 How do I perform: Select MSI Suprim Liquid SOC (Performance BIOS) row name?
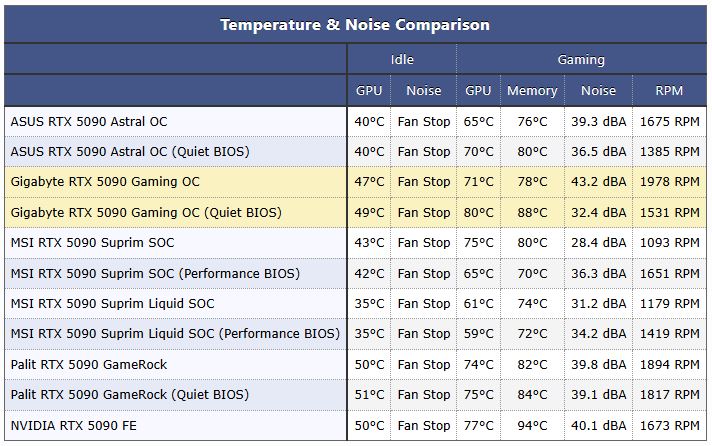pos(175,333)
